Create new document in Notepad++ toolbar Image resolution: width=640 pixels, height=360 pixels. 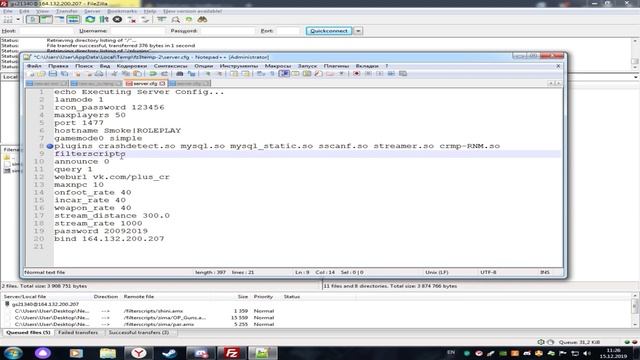31,74
